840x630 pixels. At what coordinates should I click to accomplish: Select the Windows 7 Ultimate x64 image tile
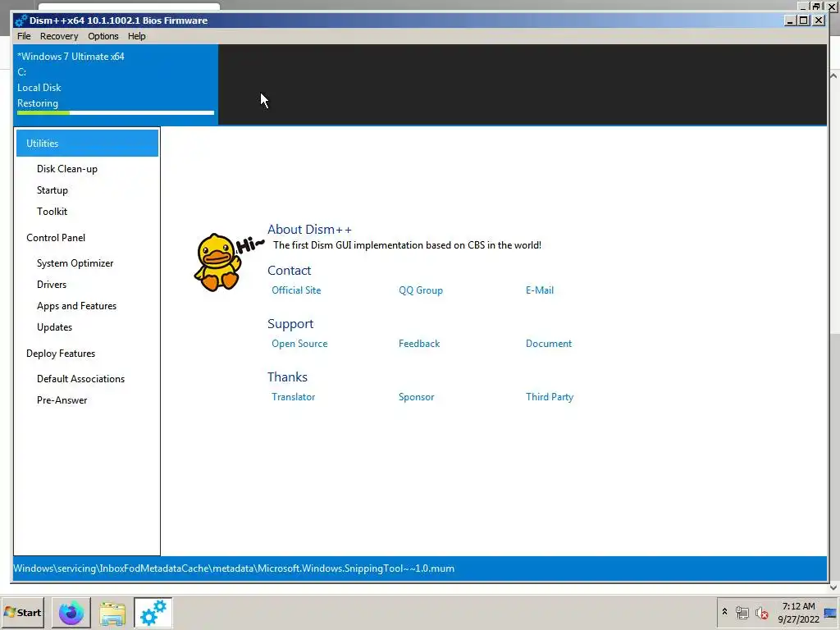point(116,84)
